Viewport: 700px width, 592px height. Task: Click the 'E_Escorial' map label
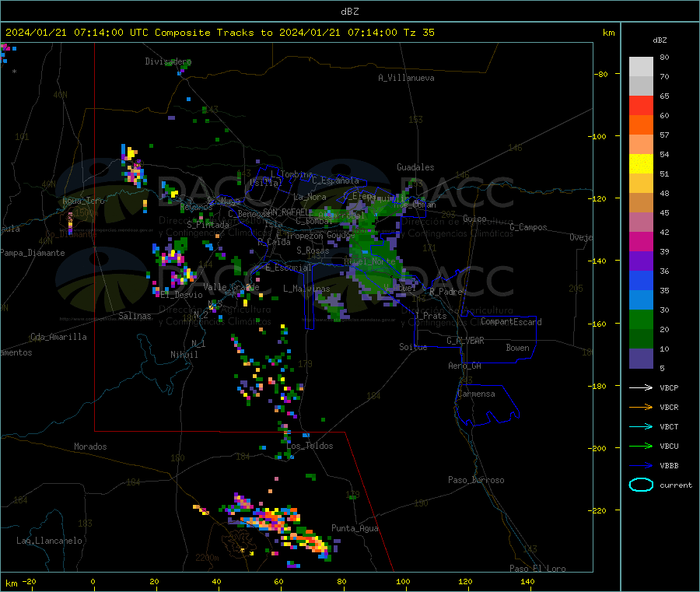point(289,268)
